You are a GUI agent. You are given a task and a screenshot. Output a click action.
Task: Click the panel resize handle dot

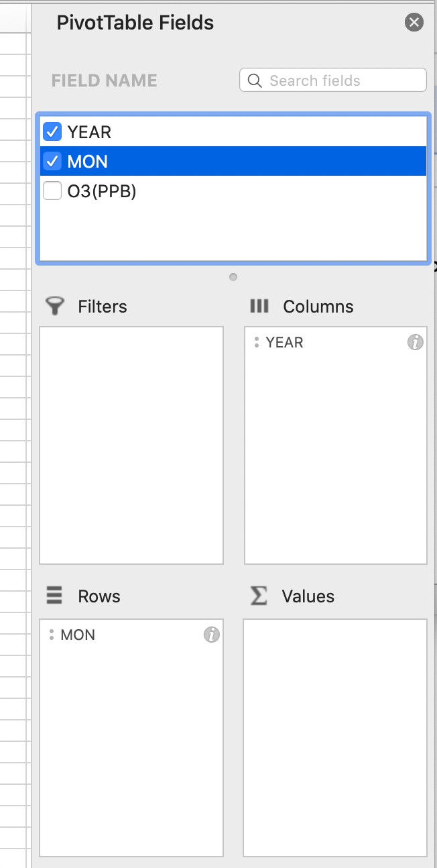[233, 277]
